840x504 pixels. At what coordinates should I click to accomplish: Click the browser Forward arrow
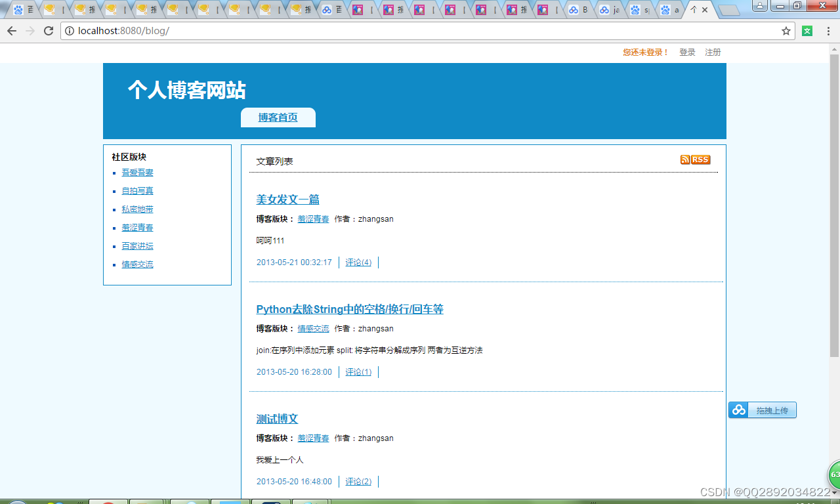[30, 31]
